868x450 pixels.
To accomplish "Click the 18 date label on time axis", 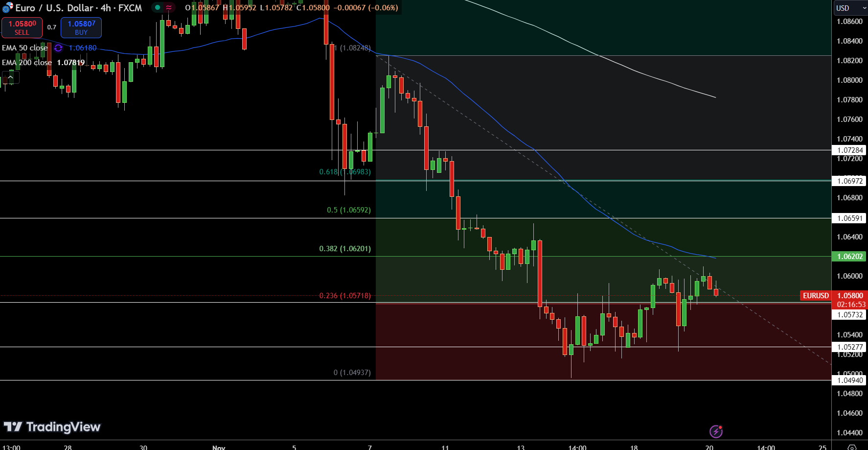I will pos(634,447).
